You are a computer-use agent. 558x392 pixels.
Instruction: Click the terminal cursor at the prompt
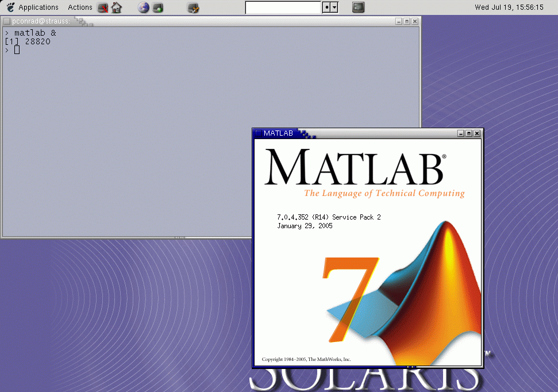(x=17, y=50)
